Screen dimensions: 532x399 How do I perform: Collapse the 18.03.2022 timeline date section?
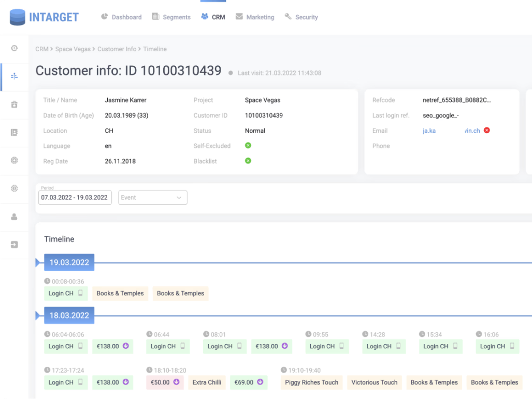pyautogui.click(x=37, y=316)
